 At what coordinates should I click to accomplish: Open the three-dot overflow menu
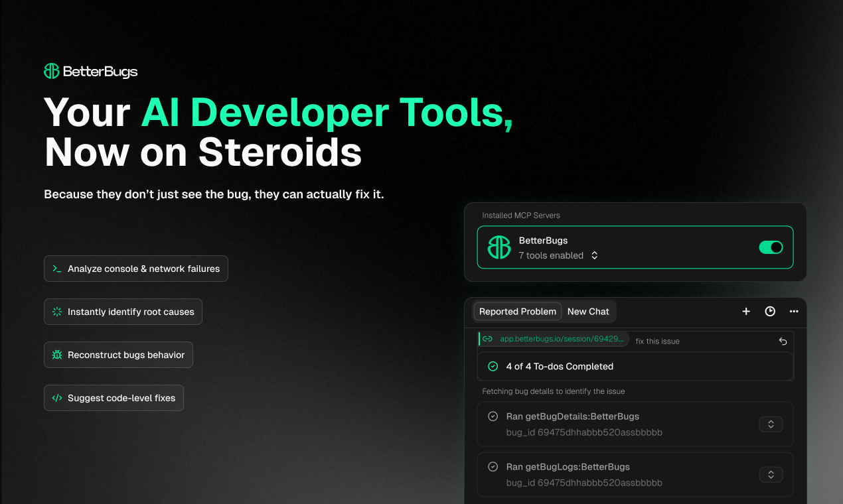pos(794,311)
